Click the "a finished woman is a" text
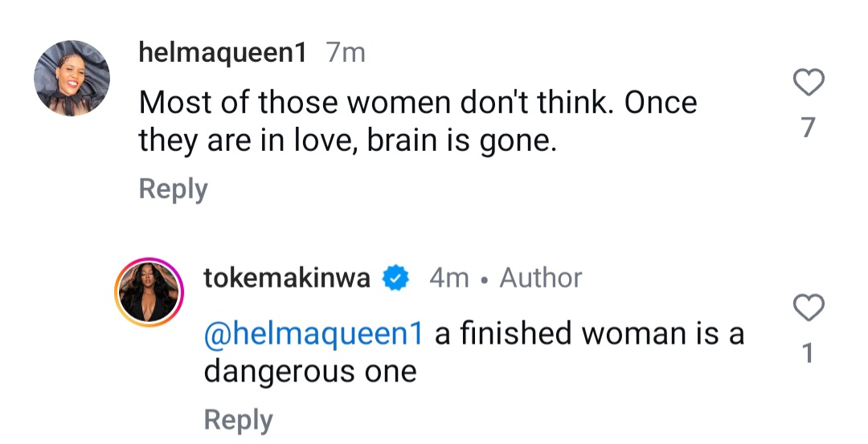868x444 pixels. (x=589, y=334)
